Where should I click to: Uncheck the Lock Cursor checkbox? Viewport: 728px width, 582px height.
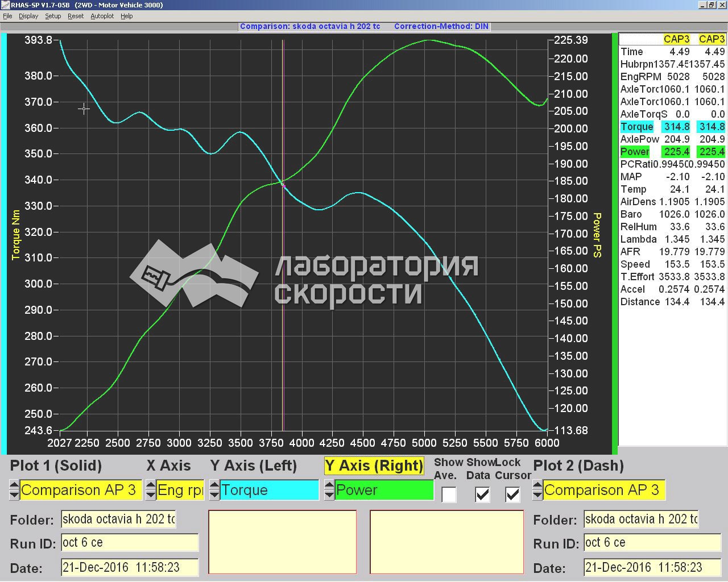tap(512, 494)
